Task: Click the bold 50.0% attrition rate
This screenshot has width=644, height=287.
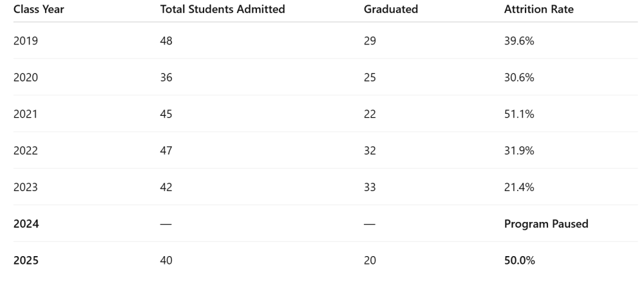Action: pyautogui.click(x=520, y=261)
